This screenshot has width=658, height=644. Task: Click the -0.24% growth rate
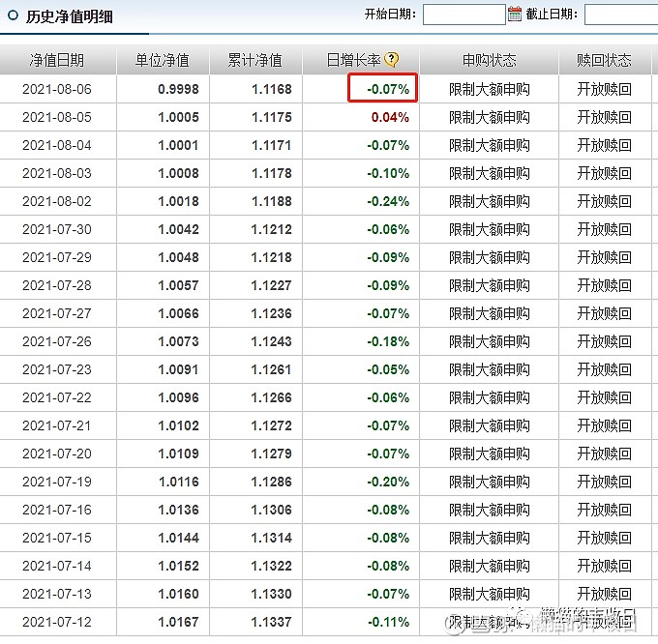pyautogui.click(x=388, y=201)
